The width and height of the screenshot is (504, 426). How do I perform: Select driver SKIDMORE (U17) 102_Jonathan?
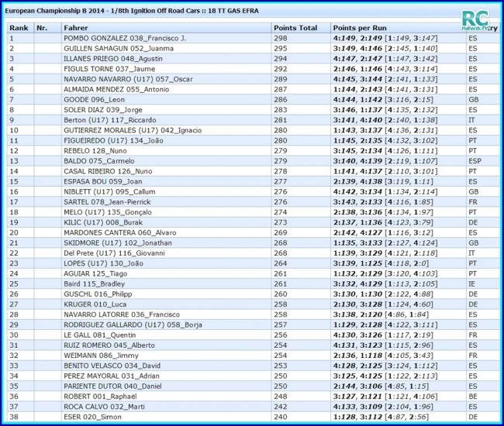point(118,243)
